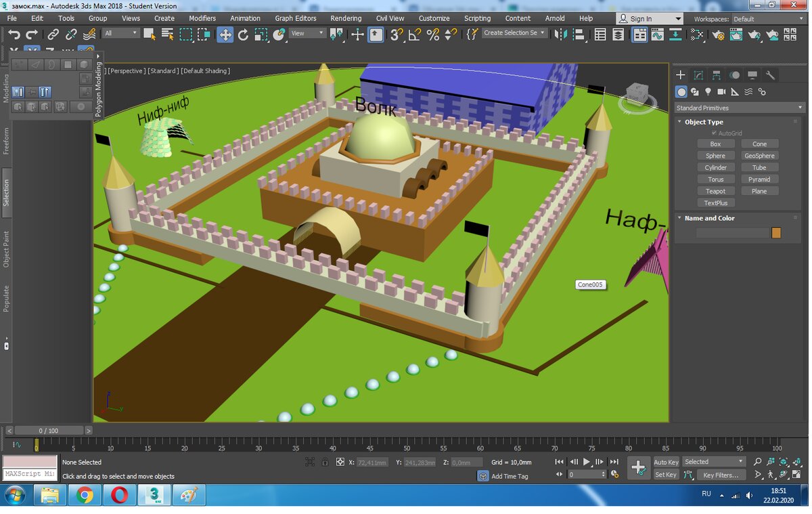This screenshot has height=514, width=812.
Task: Open the Arnold menu
Action: point(555,18)
